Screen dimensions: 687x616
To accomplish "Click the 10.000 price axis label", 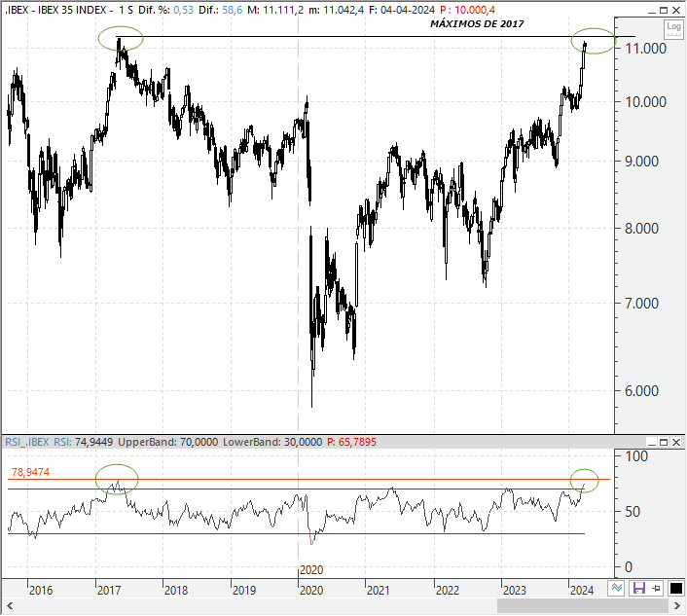I will pyautogui.click(x=646, y=102).
